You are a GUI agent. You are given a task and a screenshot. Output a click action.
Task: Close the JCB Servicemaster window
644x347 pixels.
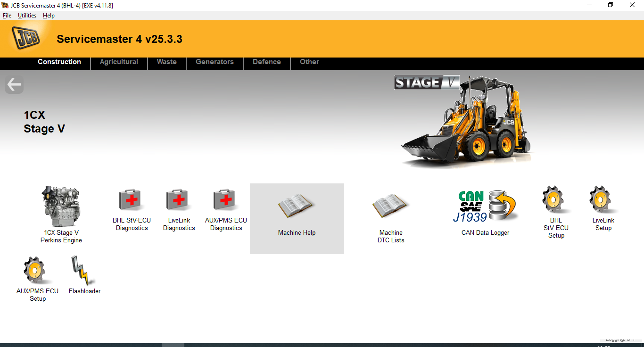pos(632,5)
